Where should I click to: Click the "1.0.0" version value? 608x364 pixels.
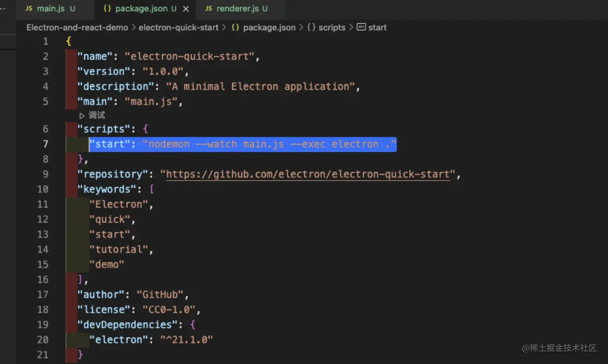[163, 71]
